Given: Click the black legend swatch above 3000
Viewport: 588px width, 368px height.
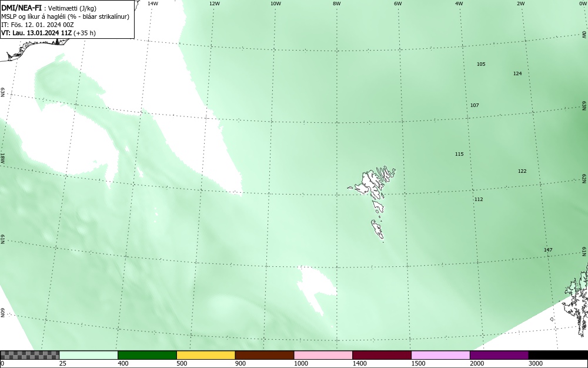Looking at the screenshot, I should tap(558, 355).
